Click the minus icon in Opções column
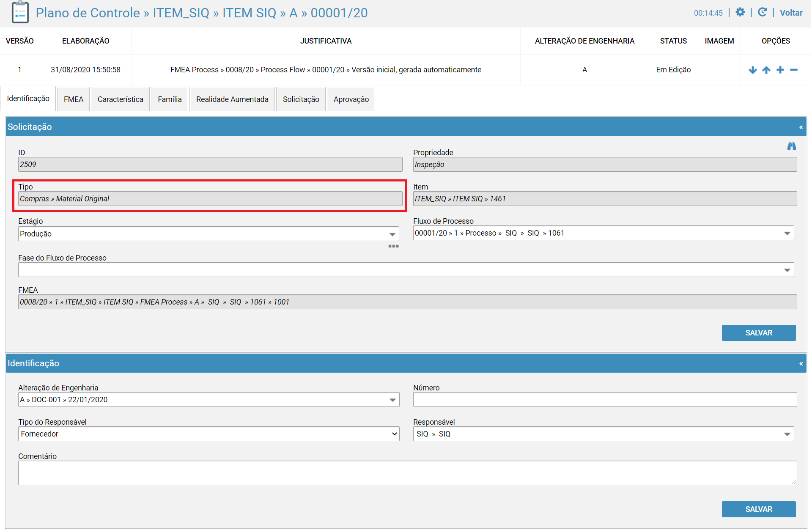The height and width of the screenshot is (530, 812). pos(794,70)
